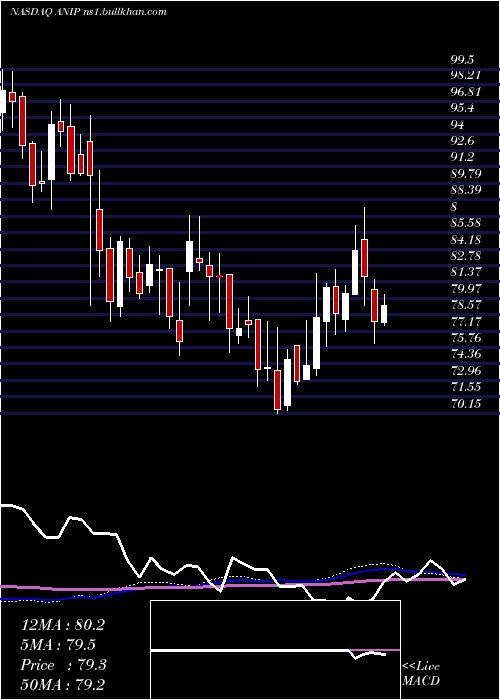This screenshot has width=500, height=700.
Task: Select the 75.76 price axis label
Action: point(465,338)
